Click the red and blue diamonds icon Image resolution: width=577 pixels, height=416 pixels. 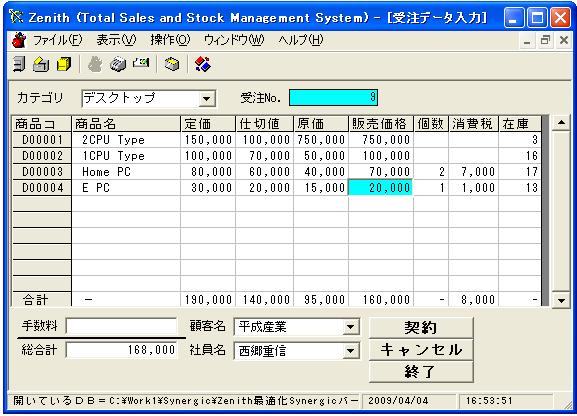pos(203,64)
